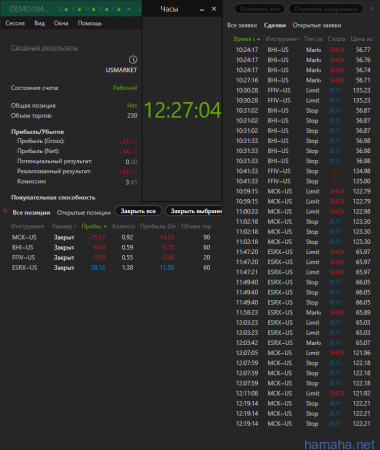
Task: Sort orders by the Цена ис column
Action: click(x=361, y=39)
